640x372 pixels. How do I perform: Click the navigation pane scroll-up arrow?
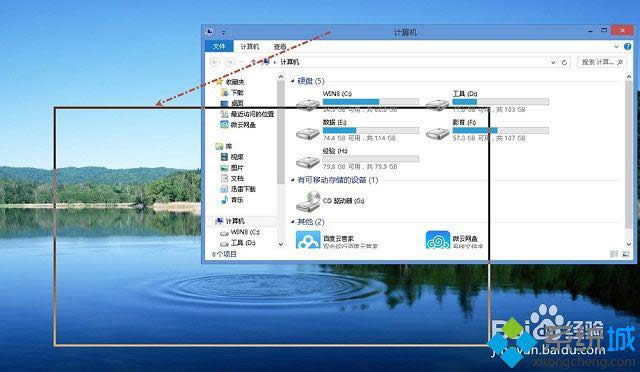[x=281, y=77]
